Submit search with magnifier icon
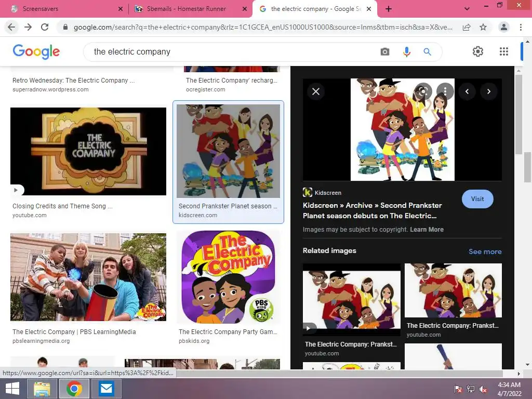 427,51
